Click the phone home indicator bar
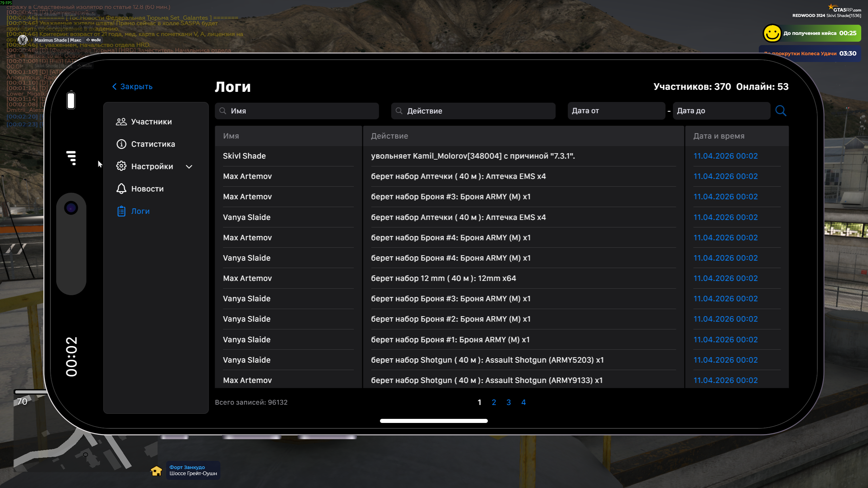Viewport: 868px width, 488px height. pos(434,421)
